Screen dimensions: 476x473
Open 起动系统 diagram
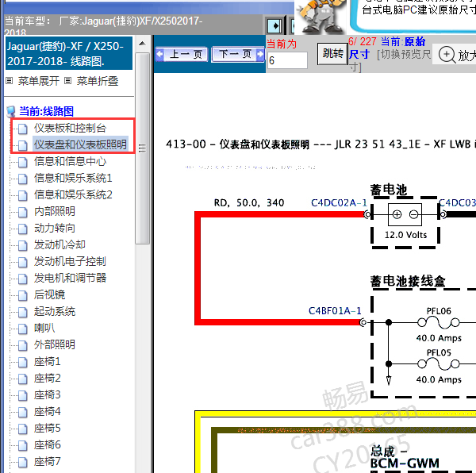point(54,311)
